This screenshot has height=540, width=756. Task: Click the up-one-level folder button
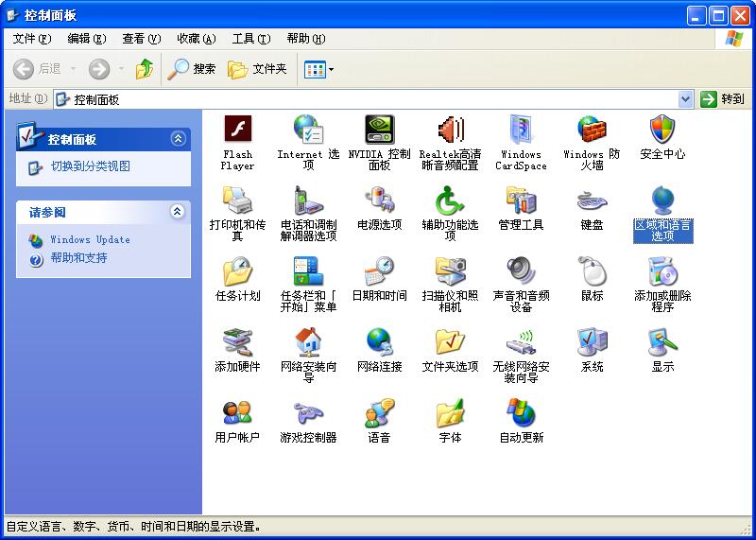pos(145,69)
